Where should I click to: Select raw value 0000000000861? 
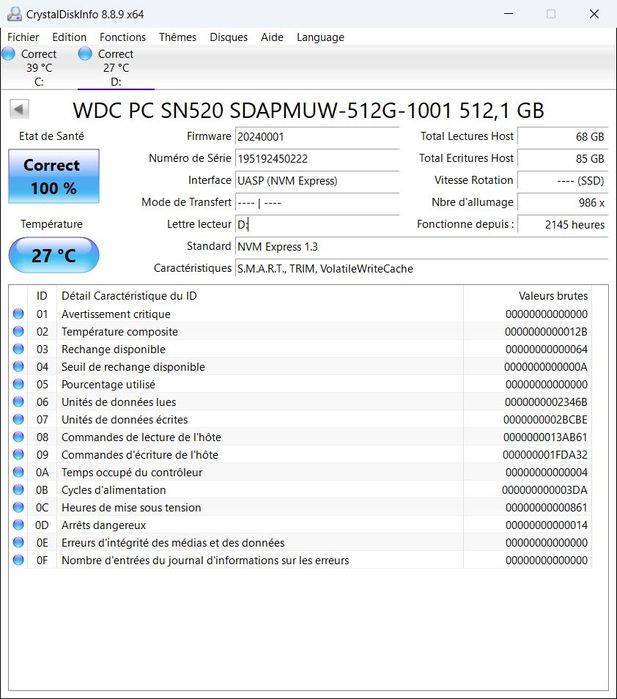[546, 507]
